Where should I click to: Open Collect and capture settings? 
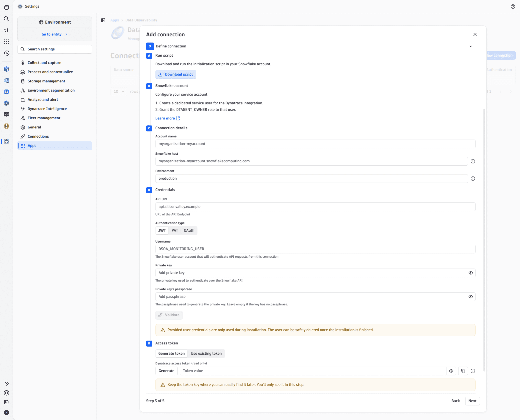click(x=55, y=63)
